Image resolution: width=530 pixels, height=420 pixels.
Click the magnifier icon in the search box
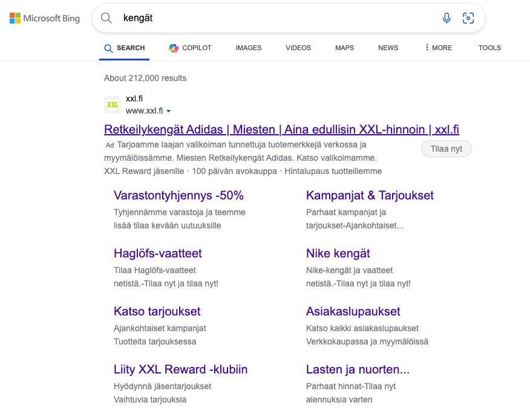click(x=106, y=18)
